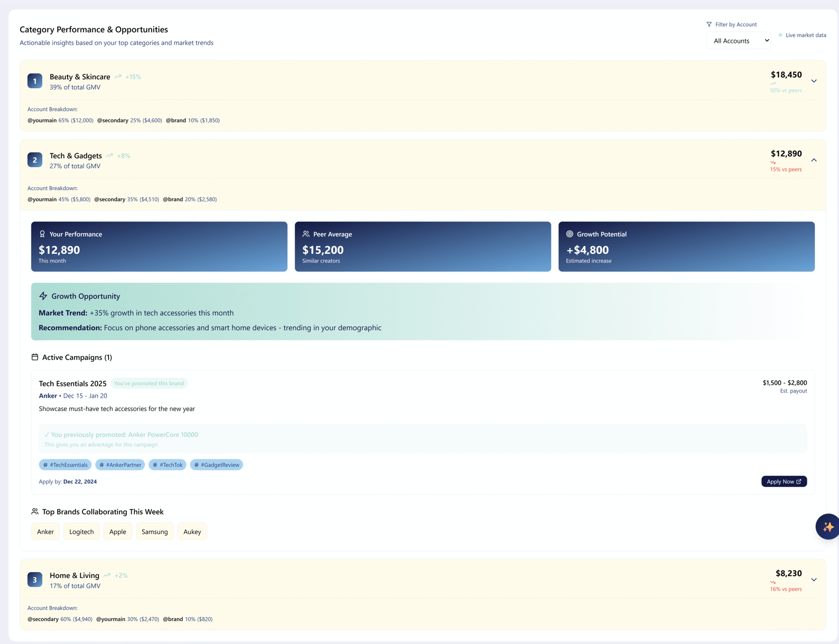Choose the Anker brand chip
839x644 pixels.
tap(46, 531)
